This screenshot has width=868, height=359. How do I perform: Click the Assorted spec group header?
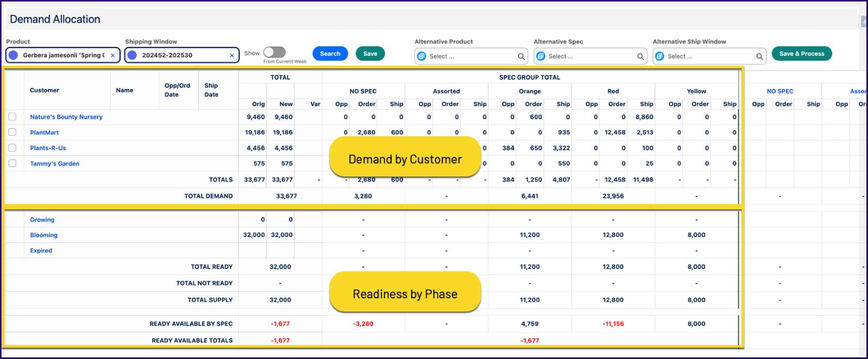(446, 92)
